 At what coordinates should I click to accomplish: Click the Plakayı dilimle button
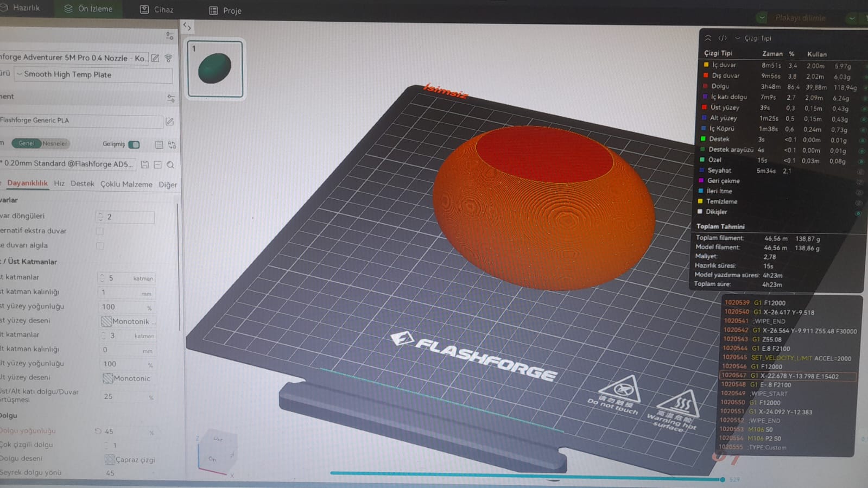click(x=800, y=18)
